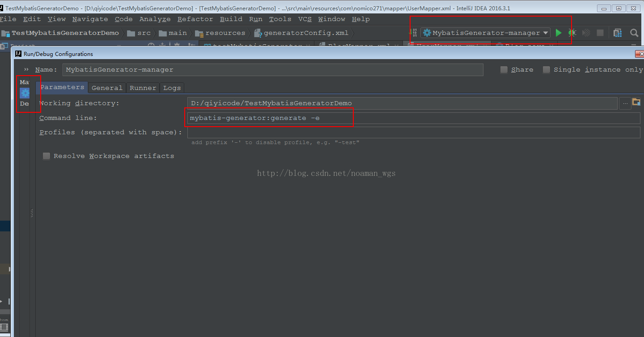644x337 pixels.
Task: Start debugging with the bug icon
Action: [x=572, y=33]
